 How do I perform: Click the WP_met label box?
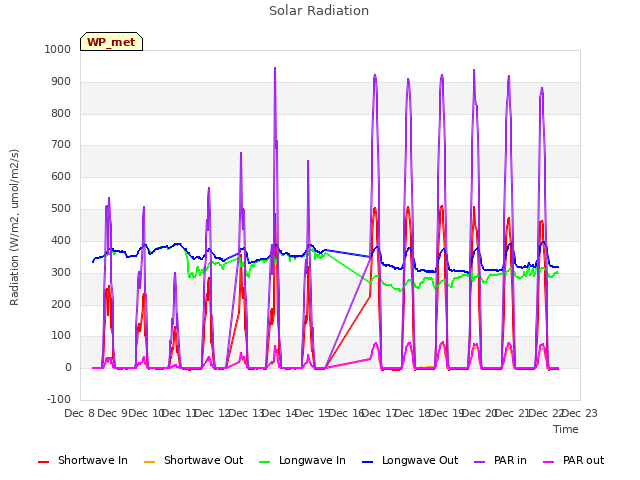[x=111, y=42]
